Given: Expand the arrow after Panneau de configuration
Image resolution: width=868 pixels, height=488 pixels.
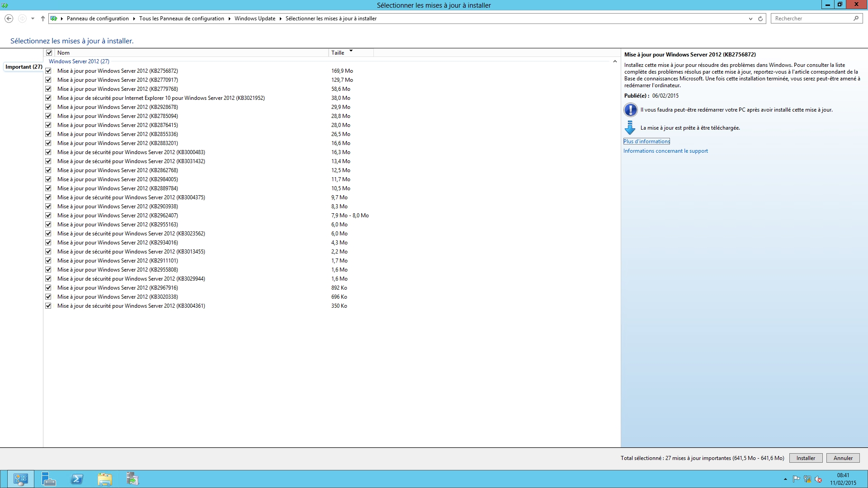Looking at the screenshot, I should click(x=134, y=19).
